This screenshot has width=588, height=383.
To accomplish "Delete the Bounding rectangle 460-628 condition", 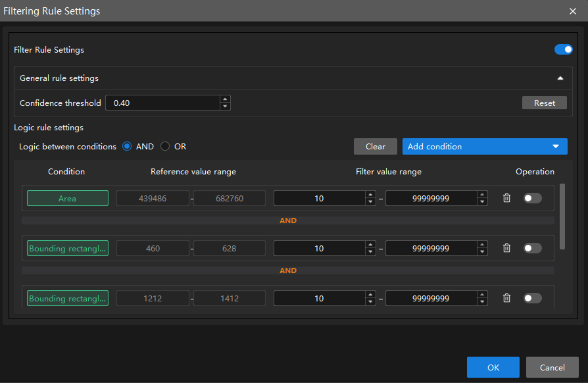I will click(x=506, y=248).
